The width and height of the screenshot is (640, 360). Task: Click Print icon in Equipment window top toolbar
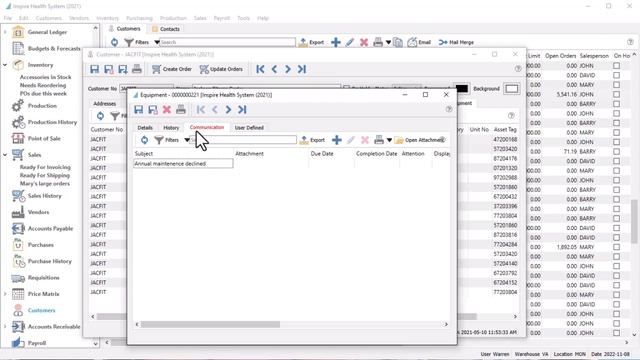(181, 109)
